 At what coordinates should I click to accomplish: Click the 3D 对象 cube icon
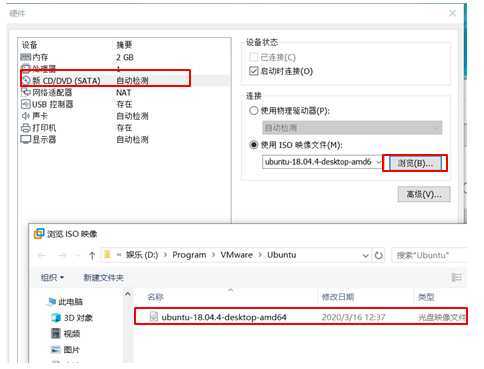point(56,318)
